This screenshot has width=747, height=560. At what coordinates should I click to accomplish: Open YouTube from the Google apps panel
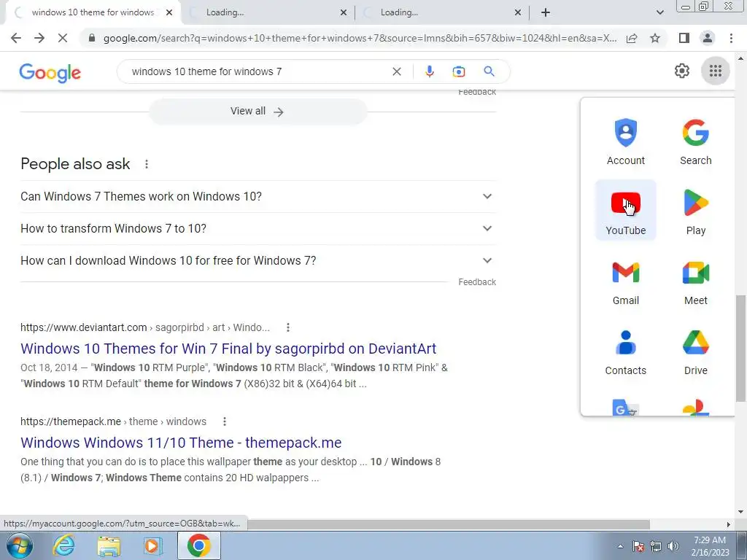625,210
